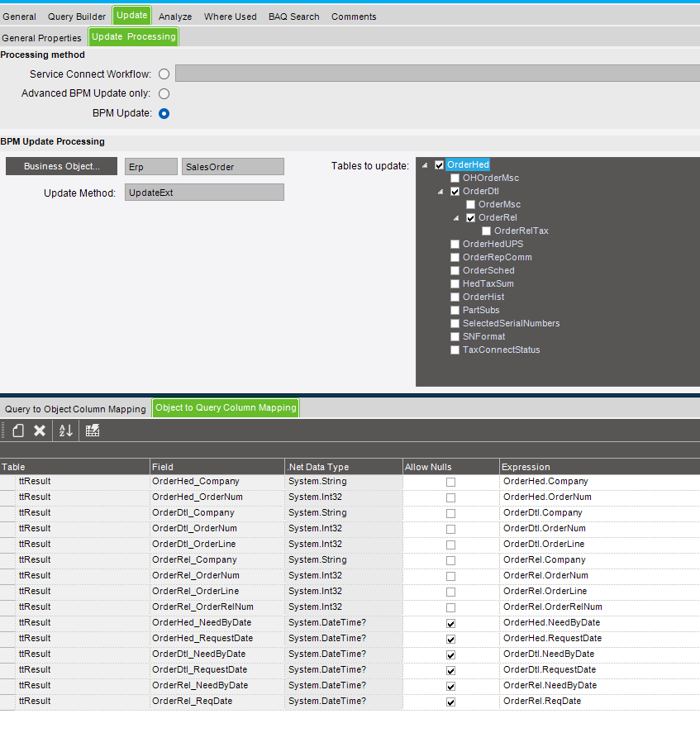Toggle Allow Nulls for OrderHed_OrderNum row
700x747 pixels.
450,497
